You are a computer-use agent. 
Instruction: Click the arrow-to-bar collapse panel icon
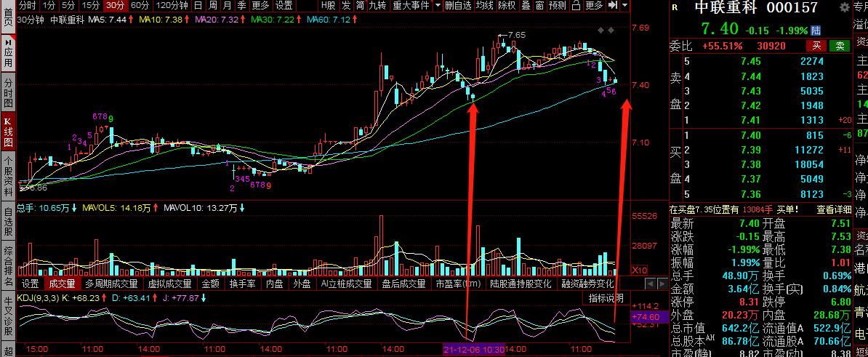[x=613, y=6]
